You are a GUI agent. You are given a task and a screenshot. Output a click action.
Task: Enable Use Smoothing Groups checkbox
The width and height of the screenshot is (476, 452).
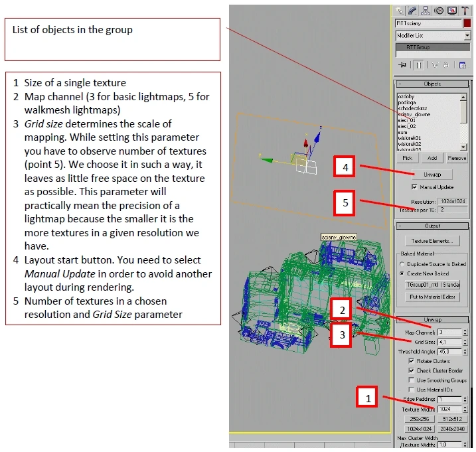(411, 380)
